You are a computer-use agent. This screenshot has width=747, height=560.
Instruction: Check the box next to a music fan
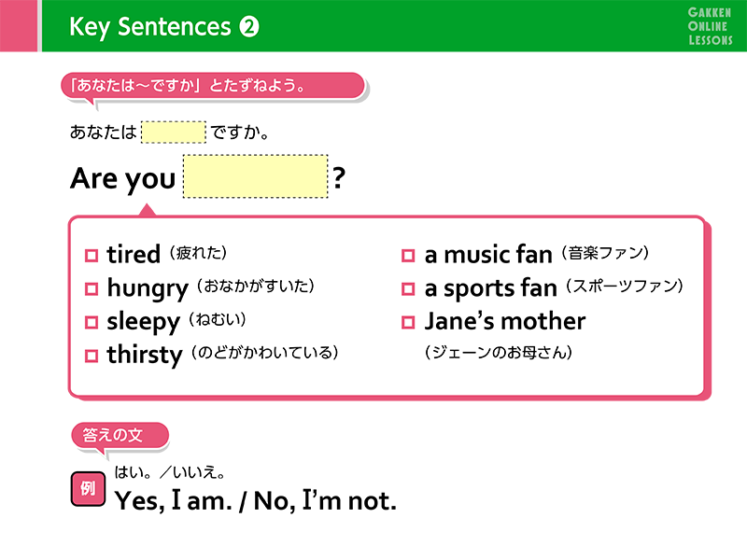(x=408, y=256)
